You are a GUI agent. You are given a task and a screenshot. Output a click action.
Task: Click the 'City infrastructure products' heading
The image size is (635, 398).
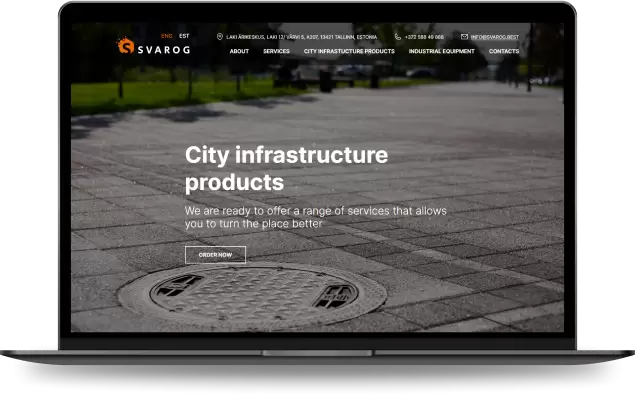click(286, 168)
